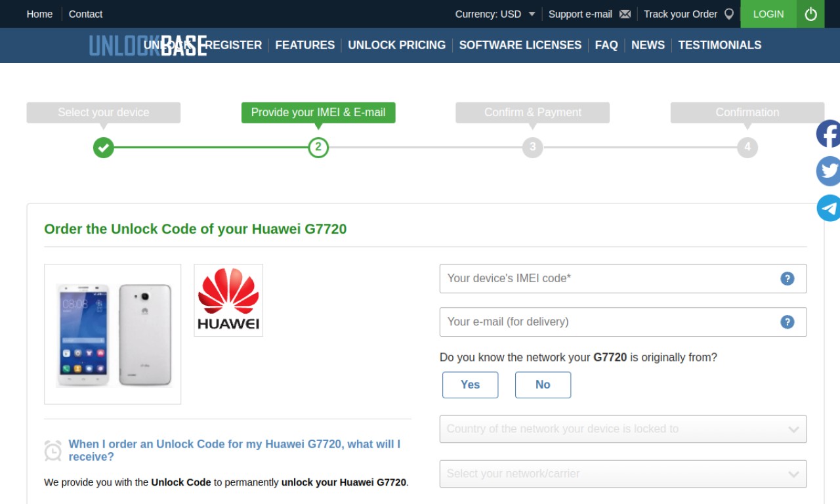Screen dimensions: 840x504
Task: Expand the country of network dropdown
Action: pos(623,429)
